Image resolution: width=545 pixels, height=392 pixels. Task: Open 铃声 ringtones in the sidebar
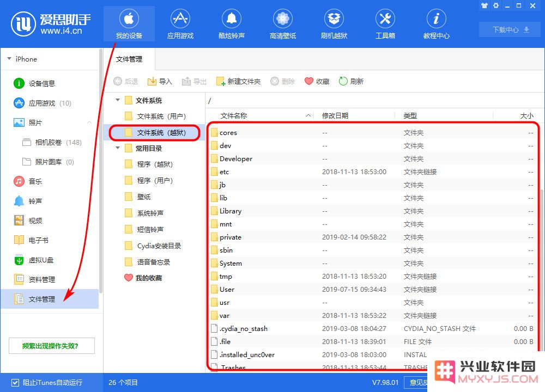50,201
